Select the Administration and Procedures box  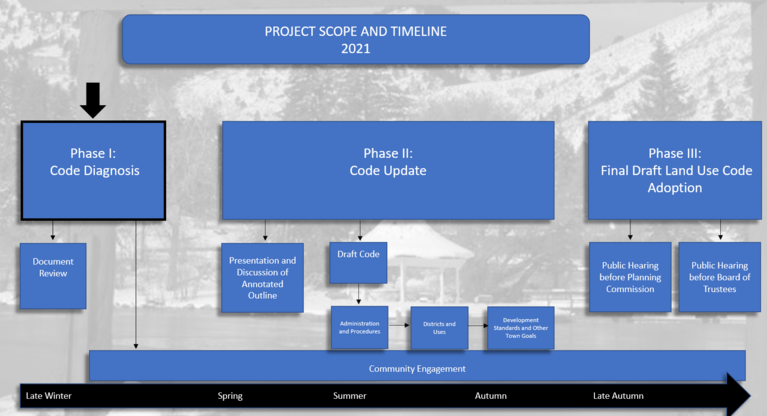(360, 327)
